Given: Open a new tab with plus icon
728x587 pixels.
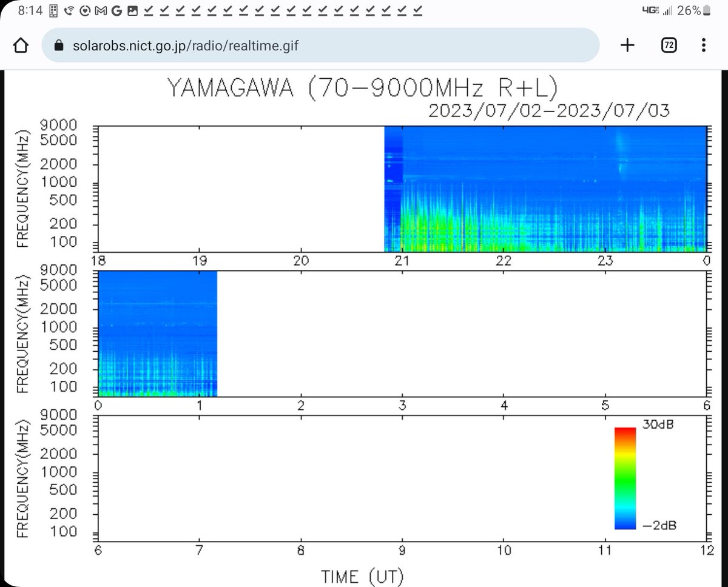Looking at the screenshot, I should [x=627, y=45].
